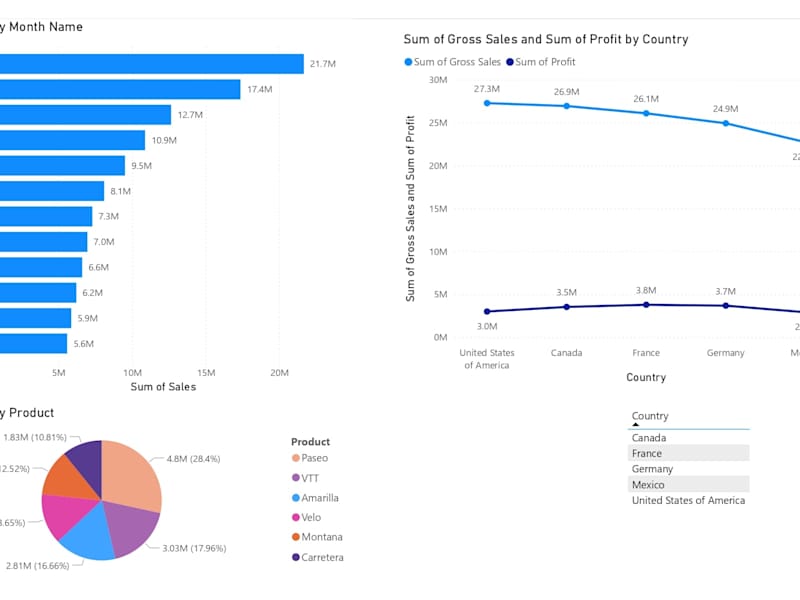Click the France 3.8M profit data point
This screenshot has width=800, height=600.
pyautogui.click(x=646, y=305)
